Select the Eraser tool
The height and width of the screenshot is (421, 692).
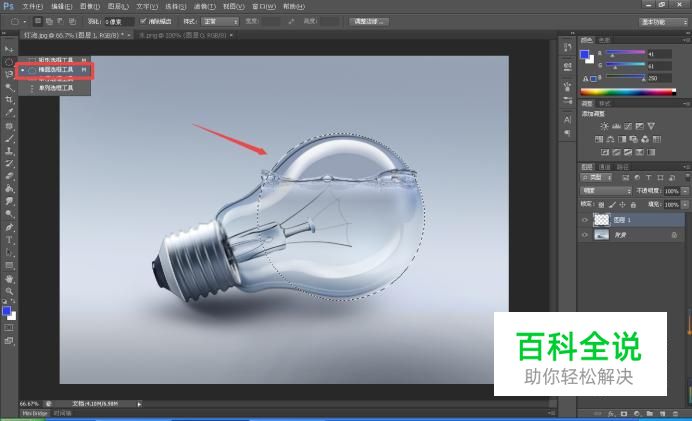pyautogui.click(x=9, y=176)
